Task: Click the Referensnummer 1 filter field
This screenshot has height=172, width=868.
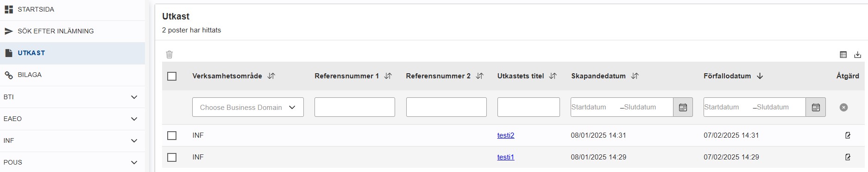Action: pyautogui.click(x=354, y=107)
